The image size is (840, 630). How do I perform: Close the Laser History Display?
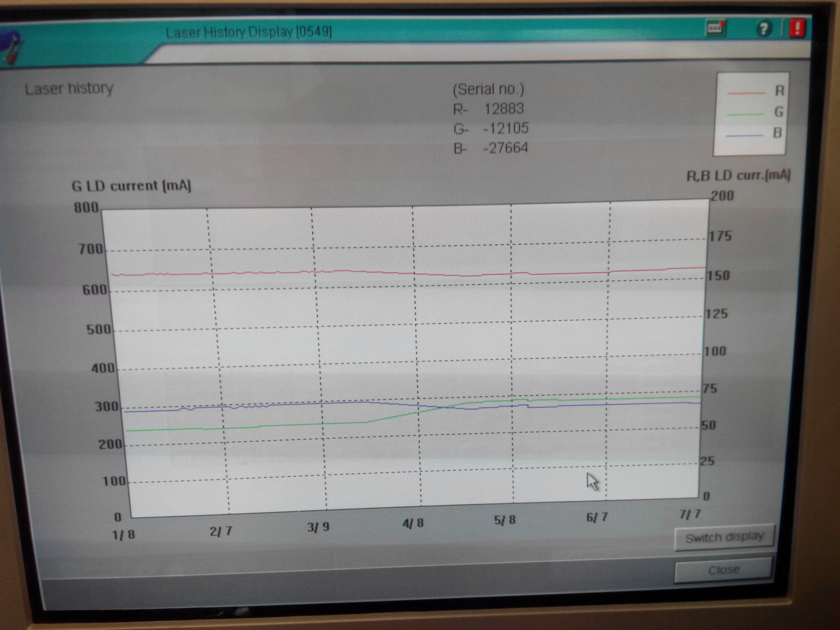click(x=724, y=570)
